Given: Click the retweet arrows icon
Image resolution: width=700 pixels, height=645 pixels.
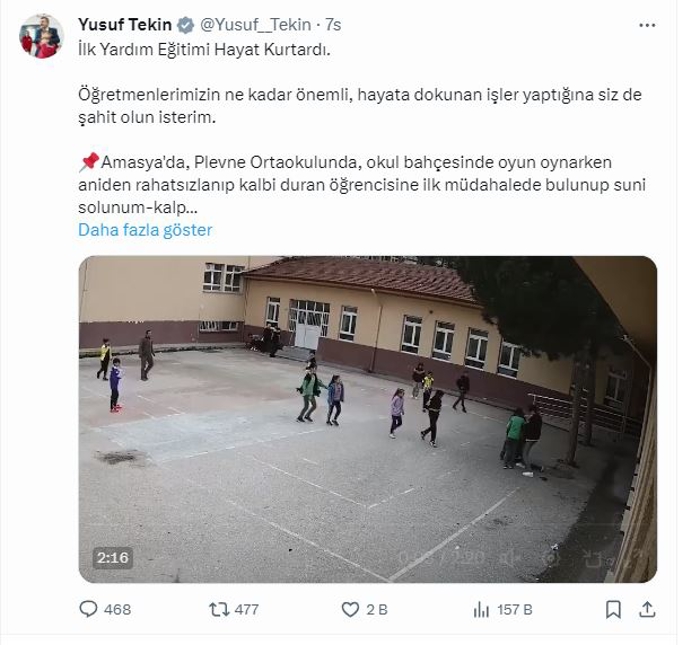Looking at the screenshot, I should 219,609.
